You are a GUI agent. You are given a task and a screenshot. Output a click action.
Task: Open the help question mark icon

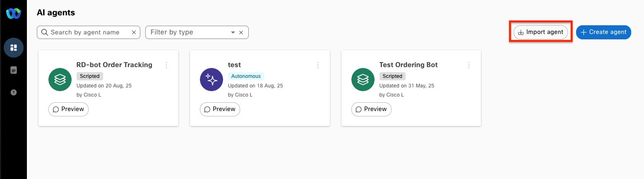click(14, 92)
